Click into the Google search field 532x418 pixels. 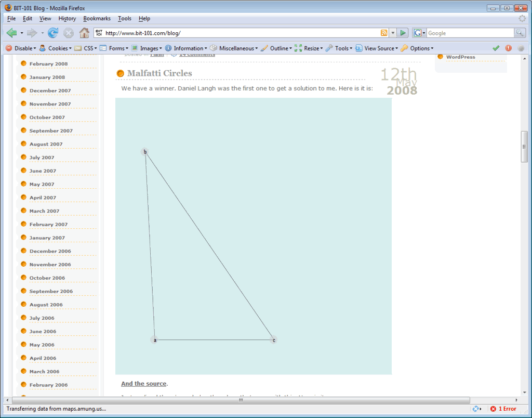click(469, 33)
